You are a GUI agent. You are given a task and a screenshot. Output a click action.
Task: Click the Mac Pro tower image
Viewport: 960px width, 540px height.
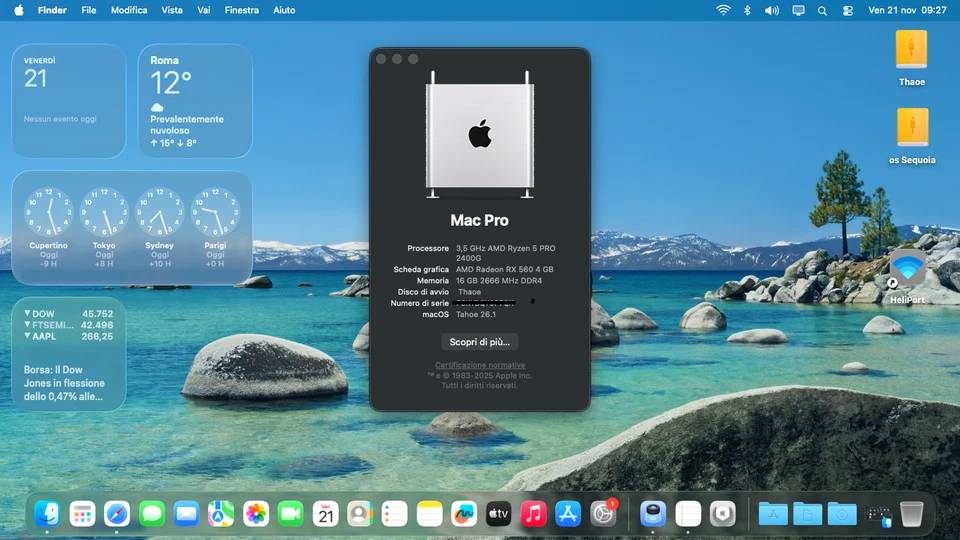tap(480, 135)
